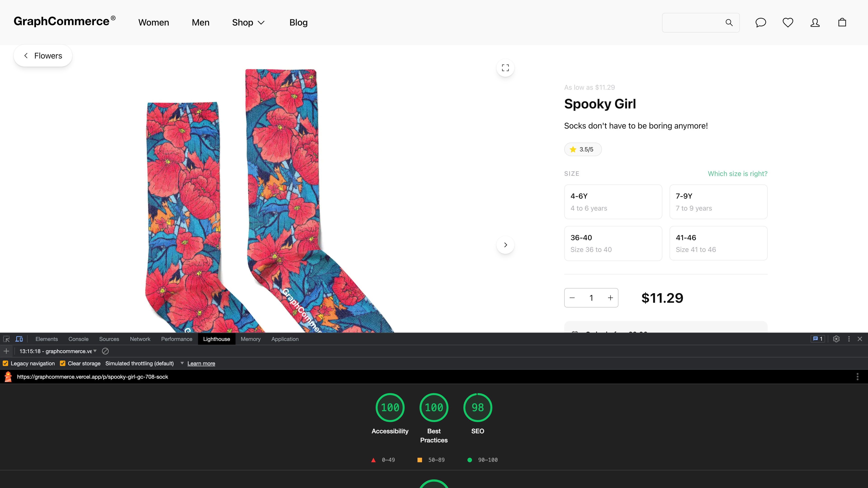Viewport: 868px width, 488px height.
Task: Uncheck the Legacy navigation checkbox
Action: coord(5,363)
